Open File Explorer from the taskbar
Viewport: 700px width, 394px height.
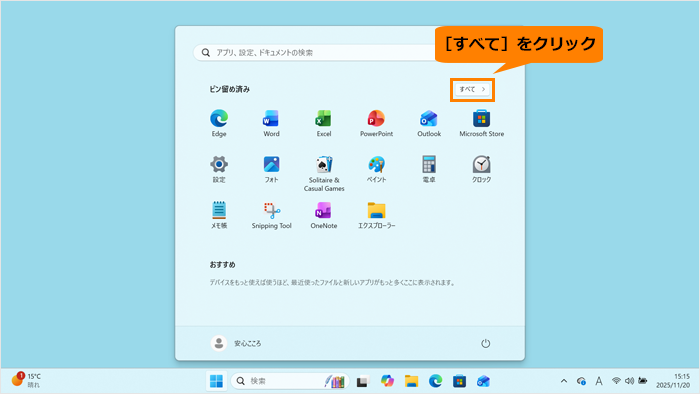411,381
